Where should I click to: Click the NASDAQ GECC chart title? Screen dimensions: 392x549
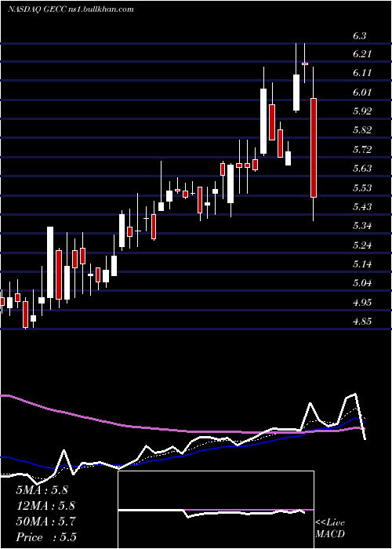pos(71,9)
